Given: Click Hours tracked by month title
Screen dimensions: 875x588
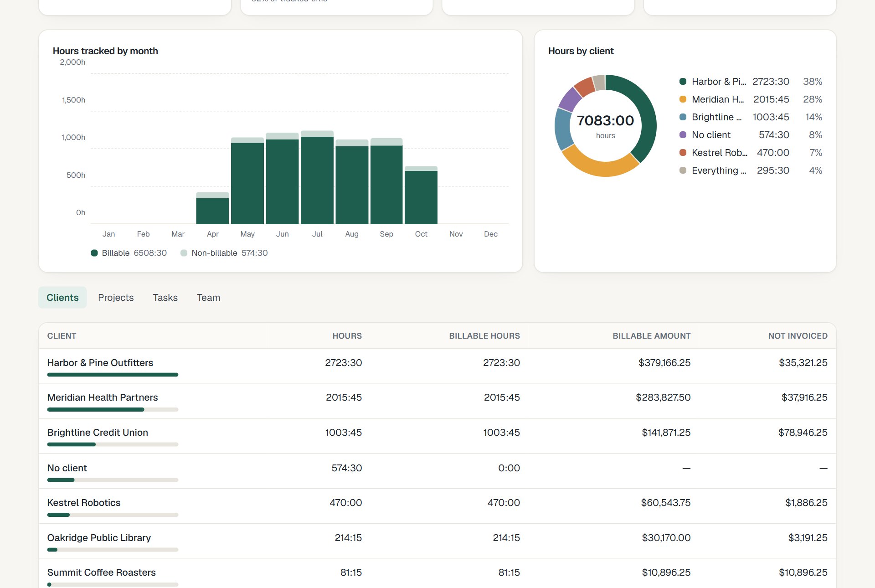Looking at the screenshot, I should [105, 51].
